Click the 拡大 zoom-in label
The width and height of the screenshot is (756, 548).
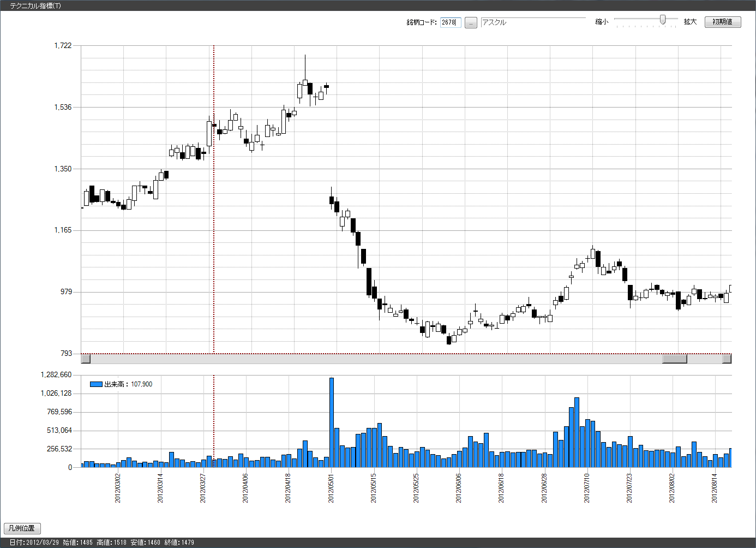[690, 22]
